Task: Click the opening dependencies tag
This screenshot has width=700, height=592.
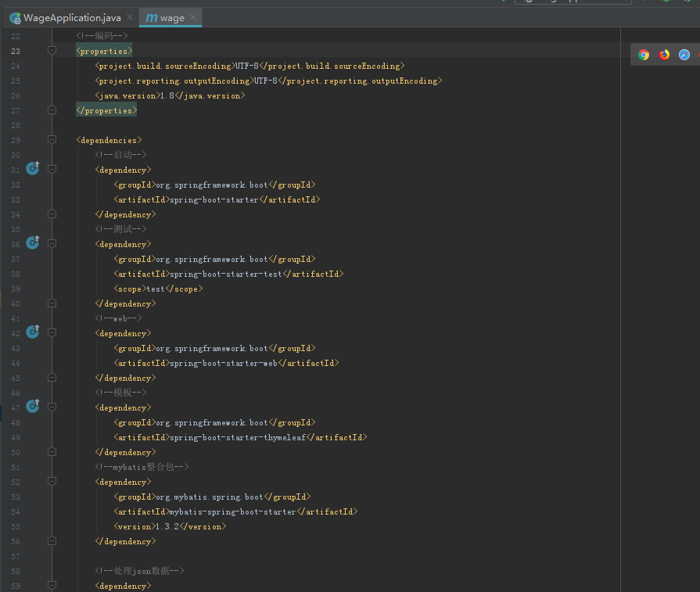Action: 109,140
